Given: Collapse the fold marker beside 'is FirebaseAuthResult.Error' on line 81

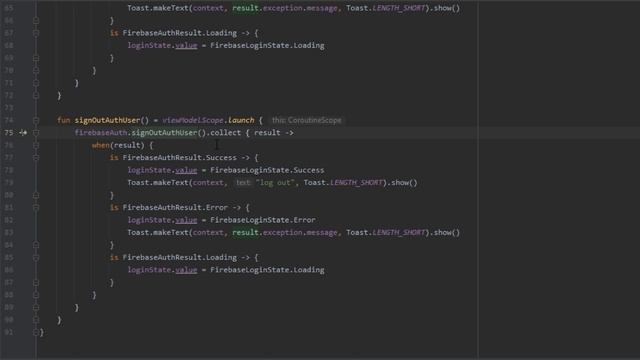Looking at the screenshot, I should (36, 207).
